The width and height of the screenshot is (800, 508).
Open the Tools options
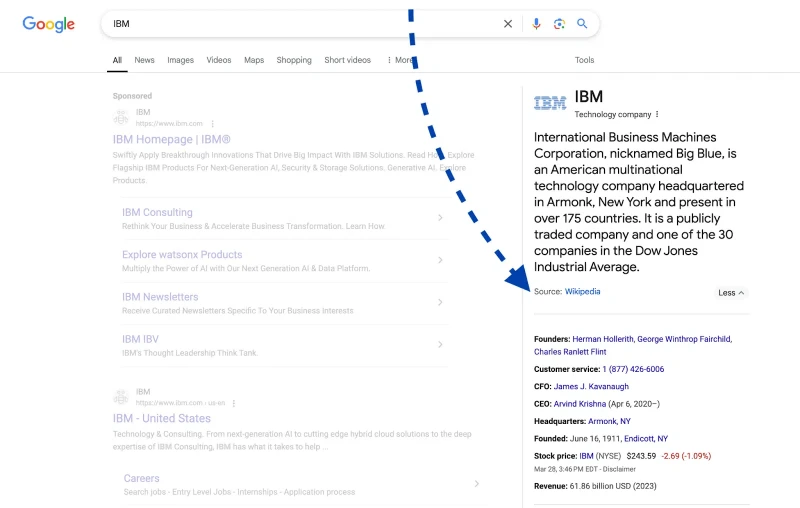pos(584,60)
